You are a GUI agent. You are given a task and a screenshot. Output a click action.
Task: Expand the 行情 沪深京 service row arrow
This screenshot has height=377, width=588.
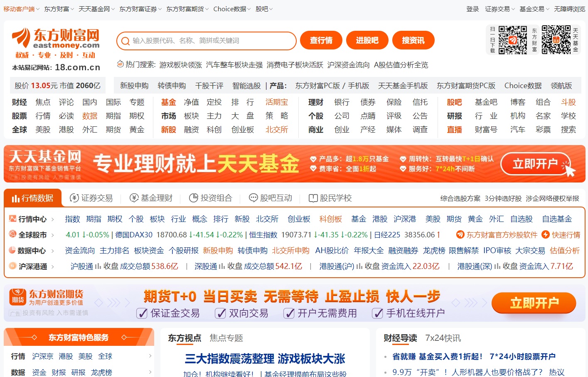[x=150, y=356]
